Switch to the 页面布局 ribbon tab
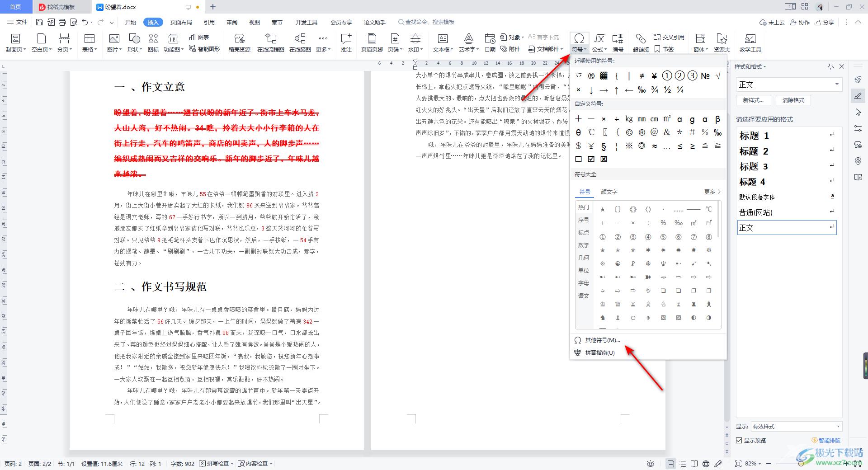The width and height of the screenshot is (868, 470). [x=181, y=22]
